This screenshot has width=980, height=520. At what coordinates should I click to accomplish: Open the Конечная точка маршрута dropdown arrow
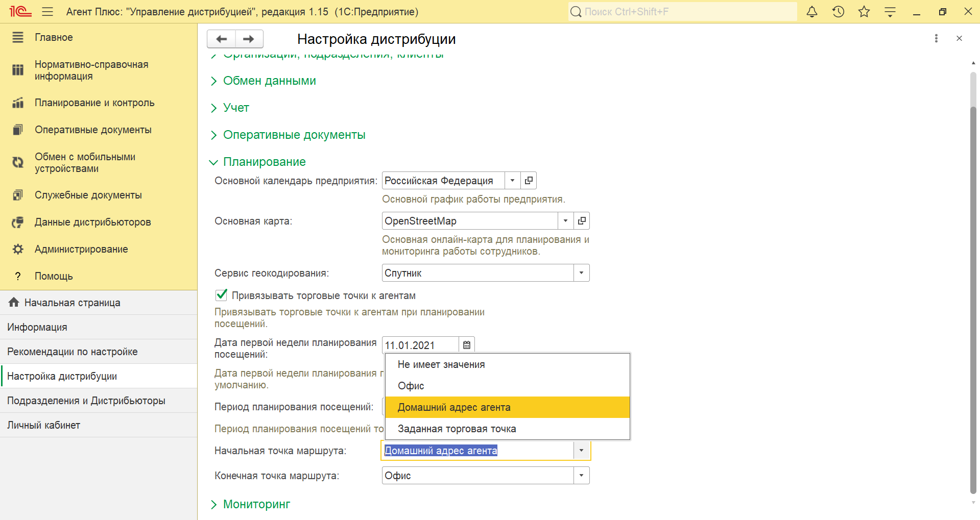coord(581,476)
